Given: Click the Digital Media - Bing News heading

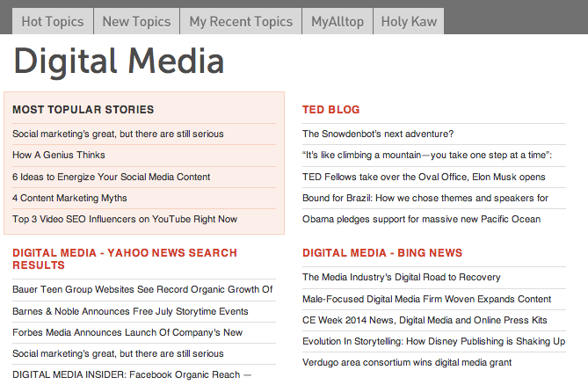Looking at the screenshot, I should [382, 253].
